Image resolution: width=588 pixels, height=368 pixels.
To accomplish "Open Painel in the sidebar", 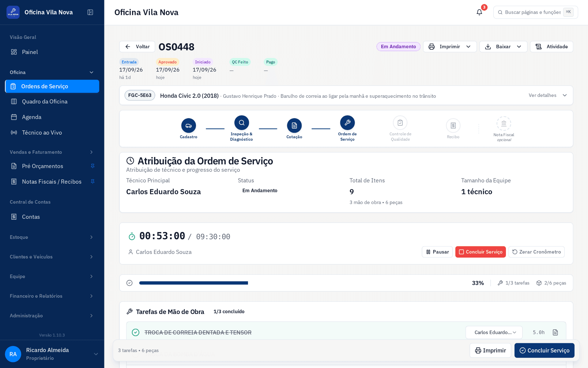I will 52,52.
